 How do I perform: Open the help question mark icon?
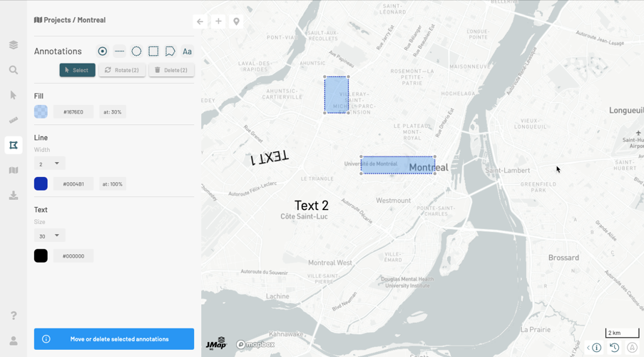click(x=14, y=316)
